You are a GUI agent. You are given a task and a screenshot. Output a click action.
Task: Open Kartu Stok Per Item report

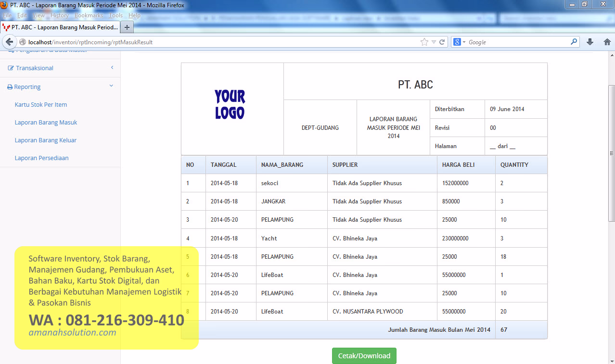pos(41,105)
